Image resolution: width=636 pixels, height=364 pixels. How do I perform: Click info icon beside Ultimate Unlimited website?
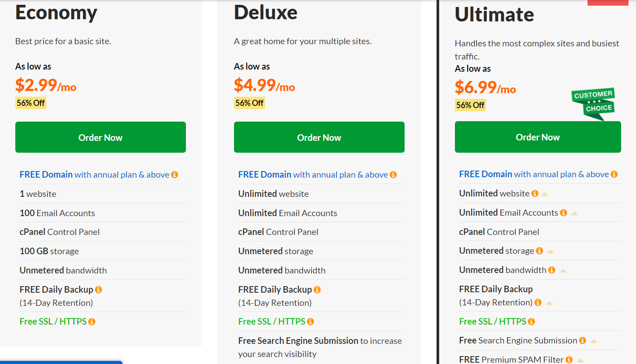[x=535, y=193]
